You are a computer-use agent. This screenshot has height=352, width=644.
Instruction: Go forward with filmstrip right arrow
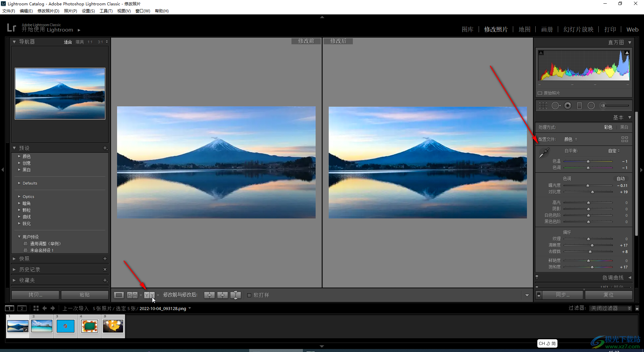(x=53, y=308)
